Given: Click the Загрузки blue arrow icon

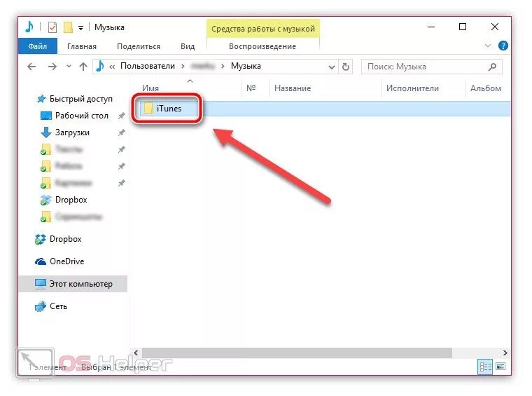Looking at the screenshot, I should pyautogui.click(x=45, y=132).
